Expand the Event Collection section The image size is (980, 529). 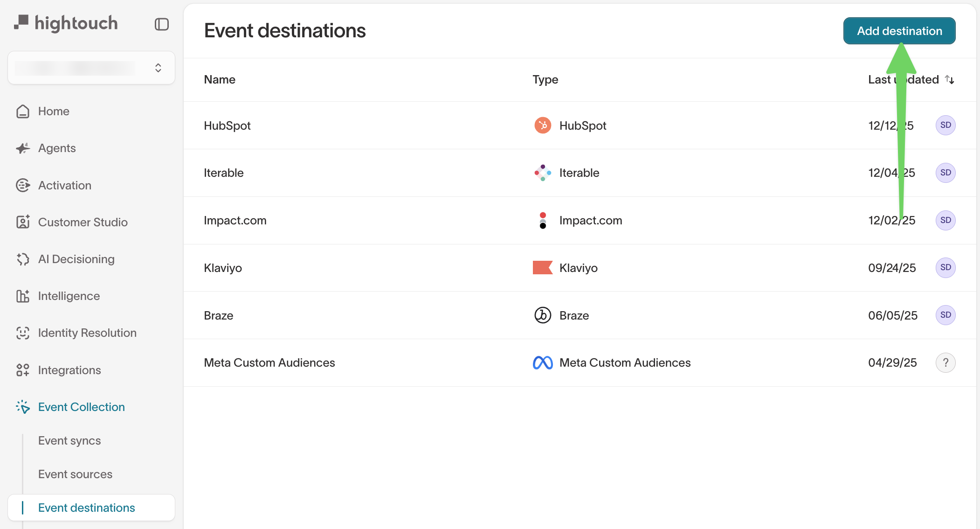pos(81,407)
